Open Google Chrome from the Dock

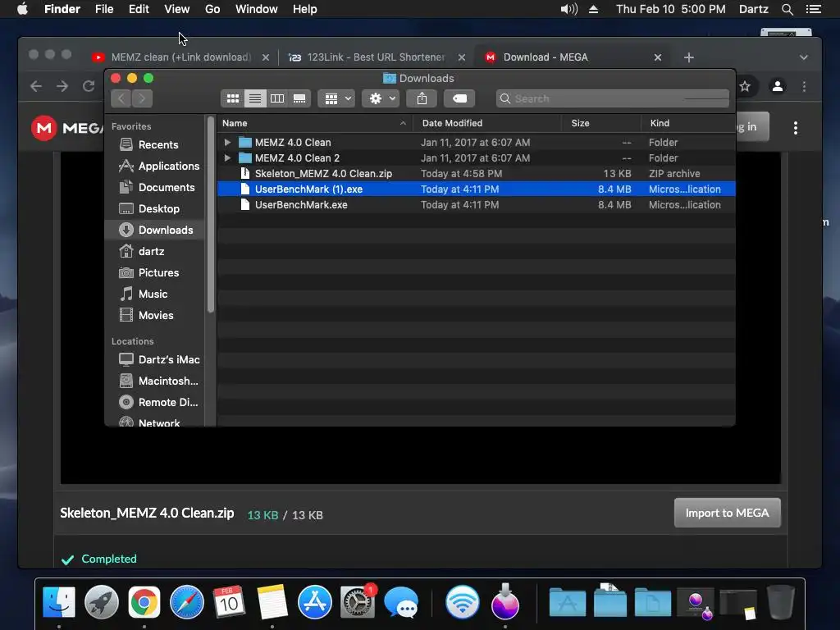[x=144, y=602]
